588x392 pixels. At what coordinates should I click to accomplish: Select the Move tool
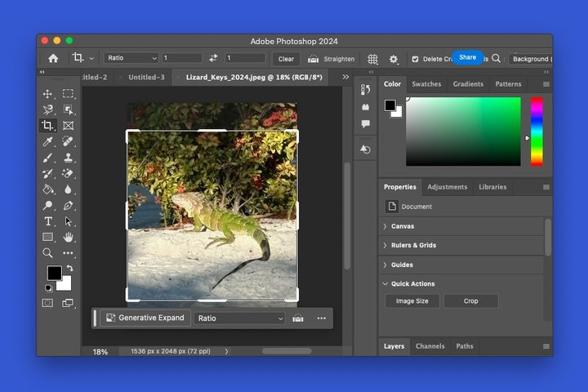[47, 93]
